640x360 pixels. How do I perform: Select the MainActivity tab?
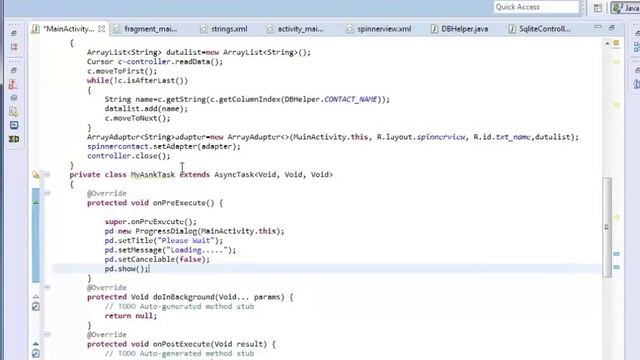point(69,29)
